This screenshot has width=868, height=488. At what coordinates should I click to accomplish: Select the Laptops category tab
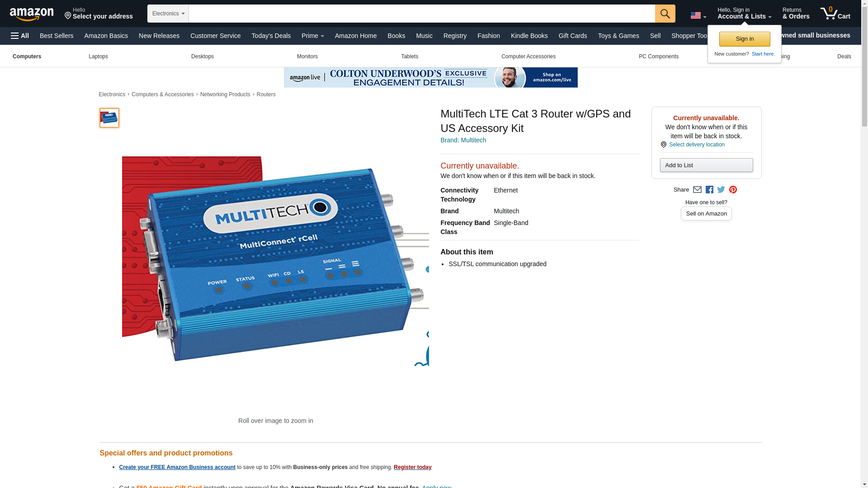[x=98, y=56]
